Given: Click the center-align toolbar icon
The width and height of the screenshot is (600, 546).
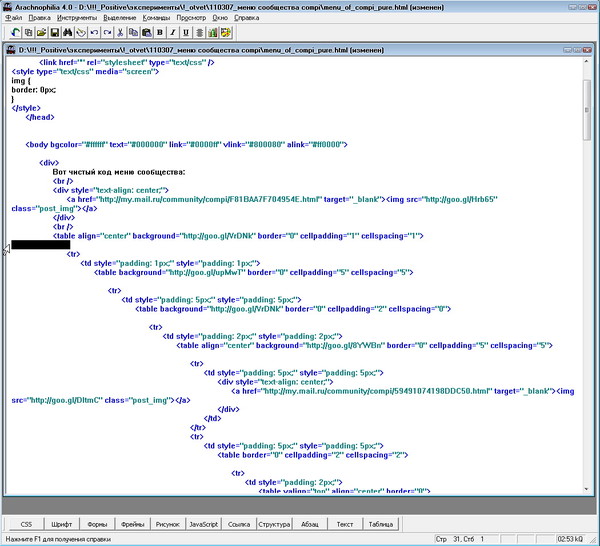Looking at the screenshot, I should 199,33.
